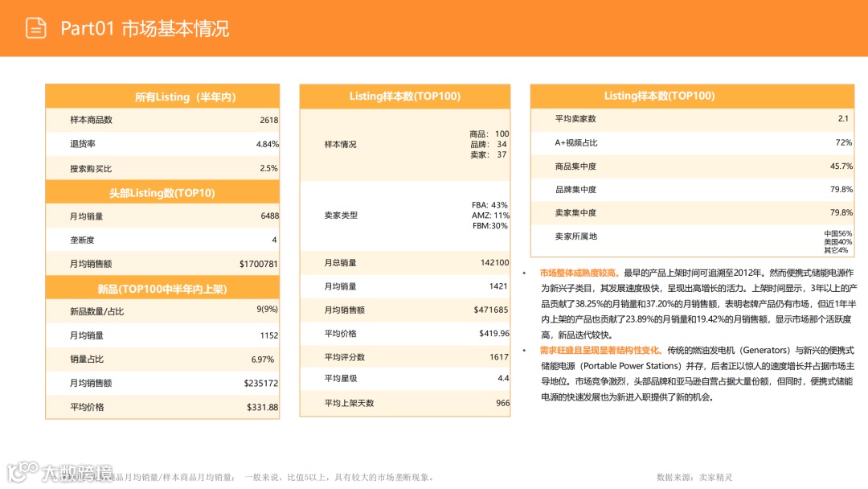Select the 新品数量/占比 value 9(9%)
Image resolution: width=868 pixels, height=489 pixels.
click(268, 309)
